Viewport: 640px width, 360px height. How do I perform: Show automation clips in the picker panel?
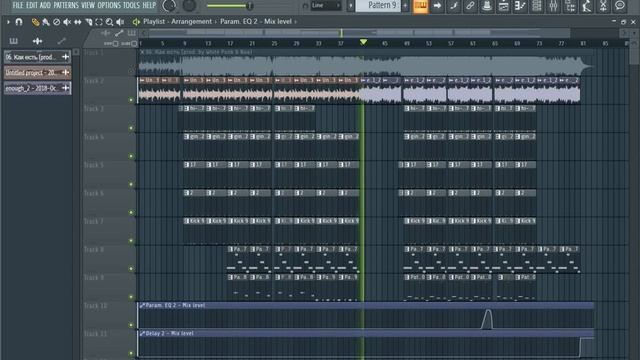click(61, 41)
